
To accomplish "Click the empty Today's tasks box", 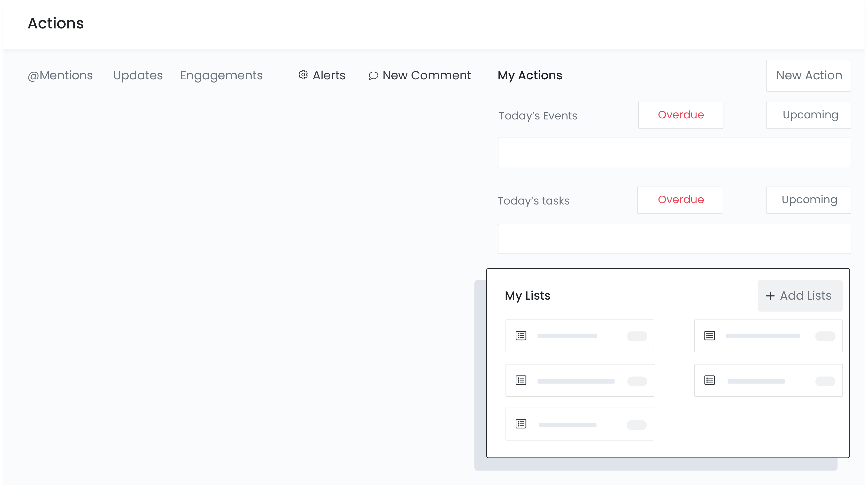I will point(674,239).
